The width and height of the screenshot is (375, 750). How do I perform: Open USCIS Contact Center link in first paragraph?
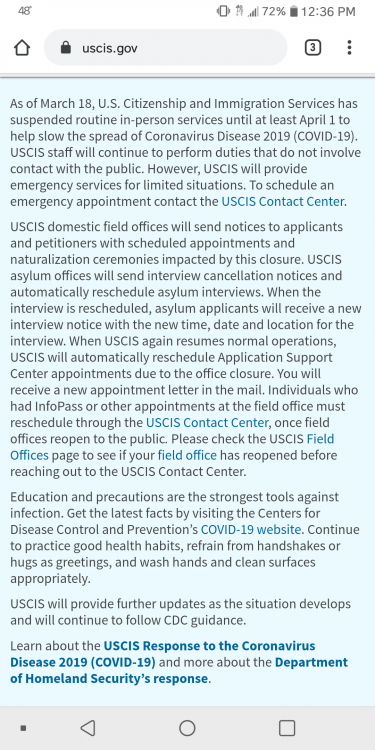[283, 201]
